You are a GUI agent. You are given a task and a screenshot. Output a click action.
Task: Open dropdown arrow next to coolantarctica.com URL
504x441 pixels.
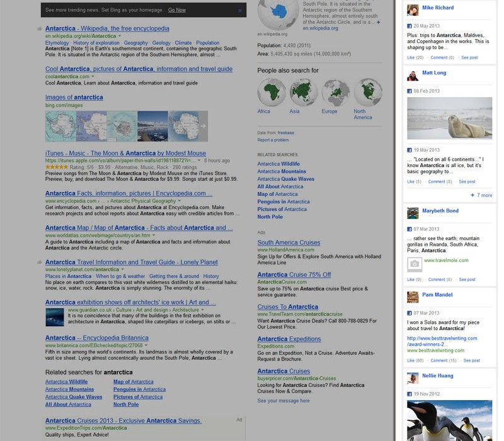click(x=93, y=77)
